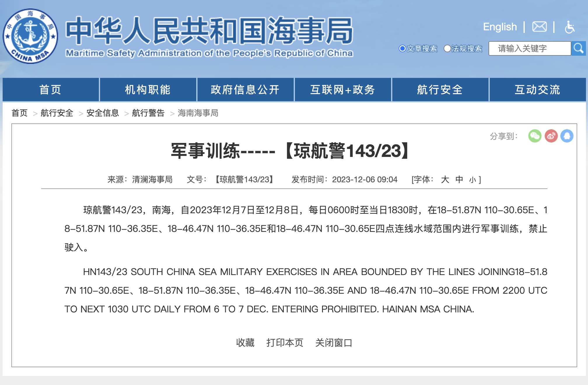Screen dimensions: 588x385
Task: Open 互动交流 navigation menu
Action: [x=537, y=90]
